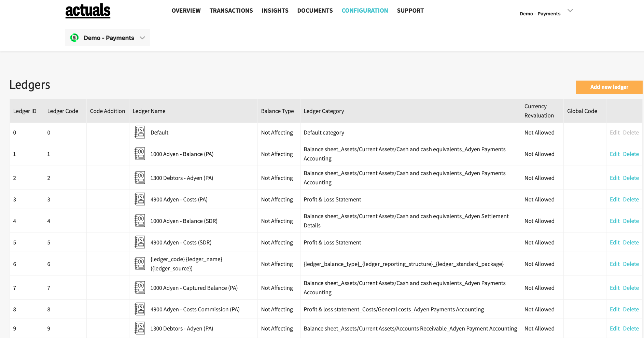Click ledger icon for 4900 Adyen - Costs (SDR)

coord(140,242)
